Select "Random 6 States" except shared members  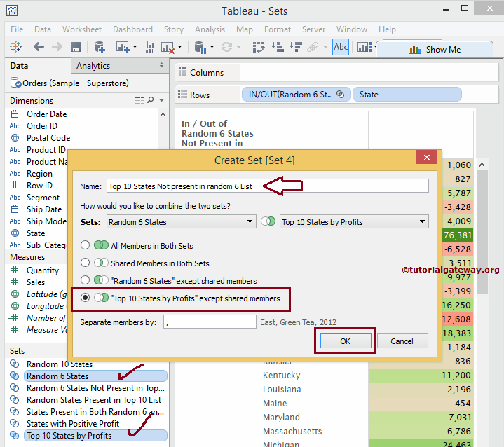tap(85, 281)
